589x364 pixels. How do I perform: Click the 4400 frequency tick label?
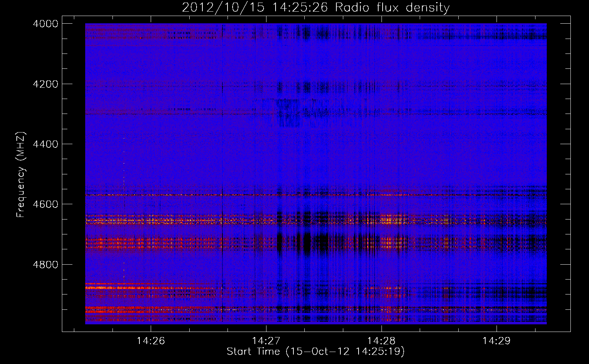46,144
